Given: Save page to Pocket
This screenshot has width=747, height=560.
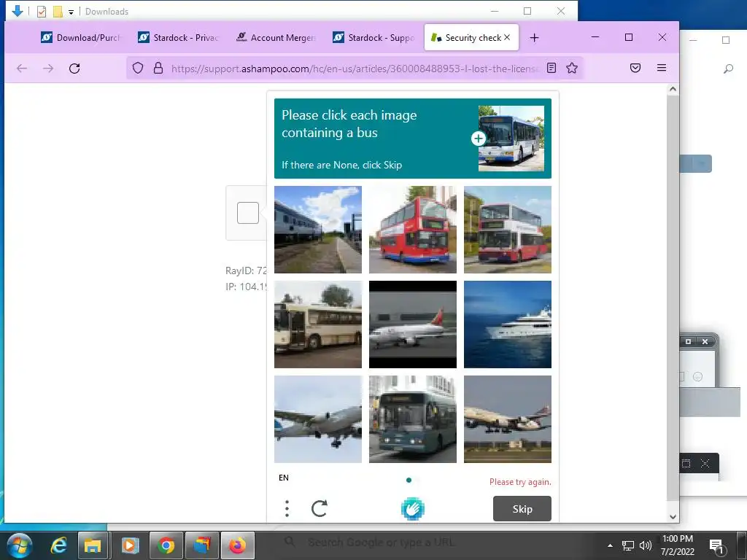Looking at the screenshot, I should click(x=635, y=68).
